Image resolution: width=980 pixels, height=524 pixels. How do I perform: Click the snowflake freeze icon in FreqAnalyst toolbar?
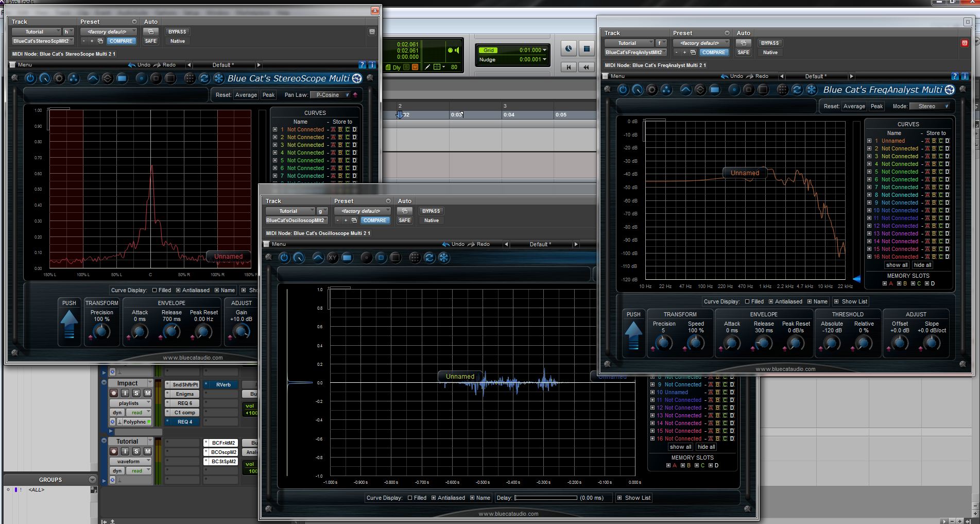click(811, 90)
